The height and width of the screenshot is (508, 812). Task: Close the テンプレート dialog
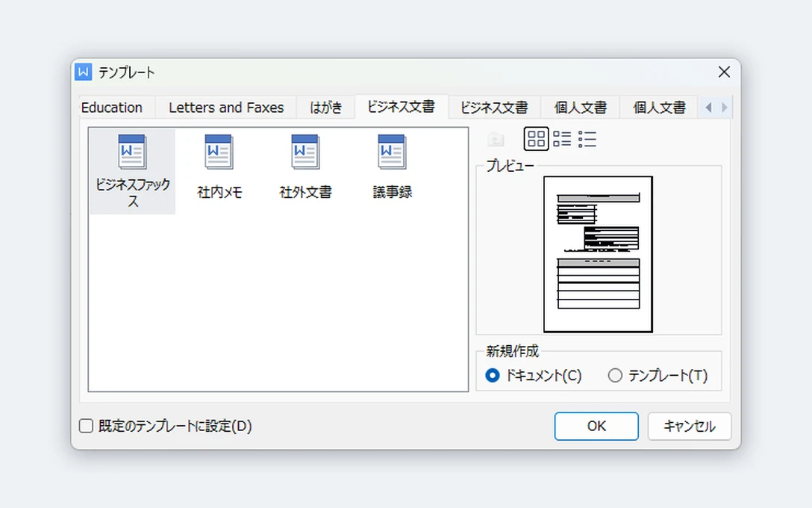point(724,72)
